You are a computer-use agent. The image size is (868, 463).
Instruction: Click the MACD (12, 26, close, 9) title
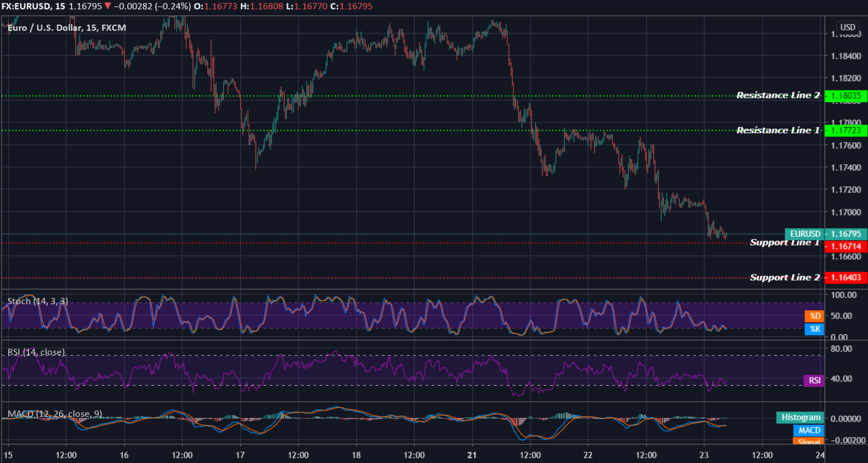(55, 414)
